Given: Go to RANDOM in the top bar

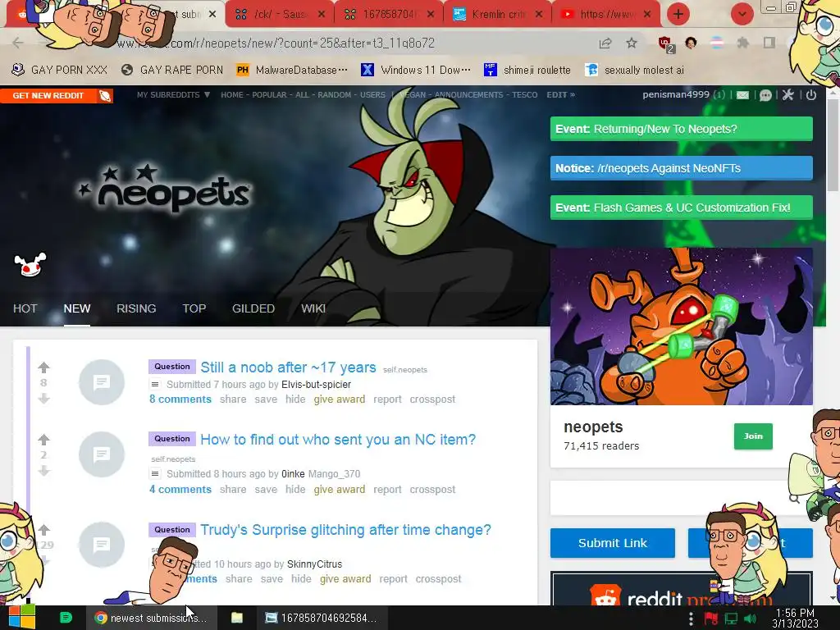Looking at the screenshot, I should tap(335, 95).
